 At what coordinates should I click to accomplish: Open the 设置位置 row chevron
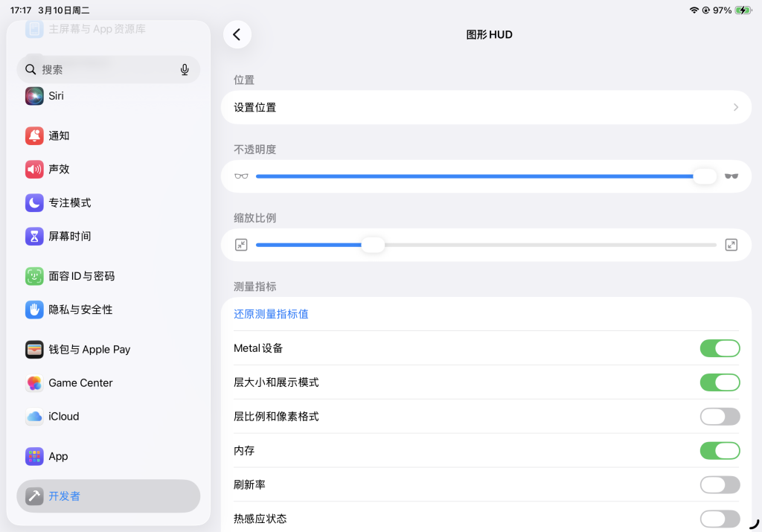pos(736,107)
